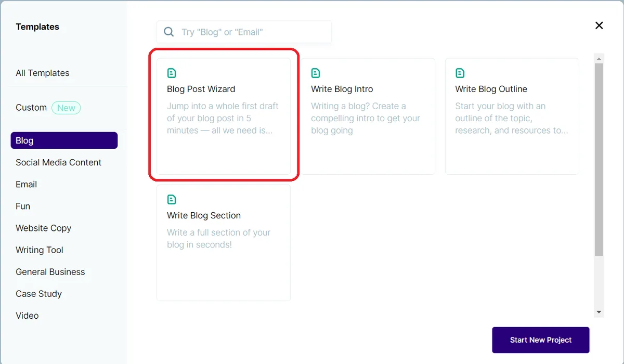Click the Write Blog Section description text
Screen dimensions: 624x364
[x=218, y=239]
